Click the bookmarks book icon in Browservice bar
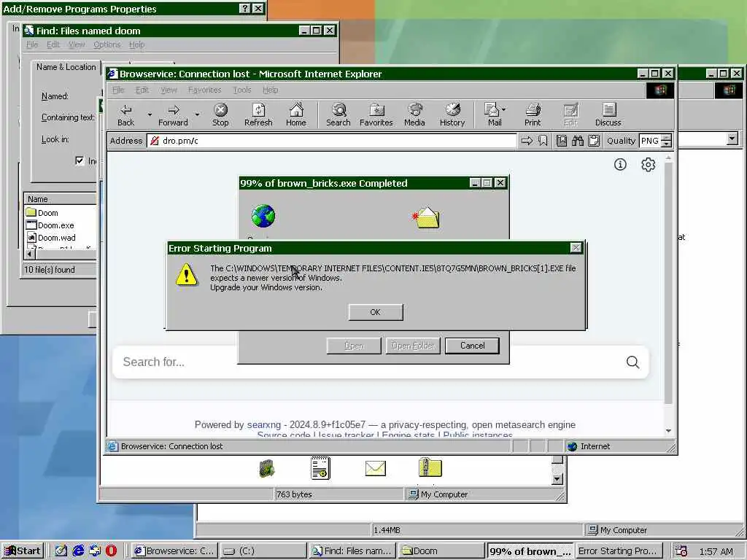Image resolution: width=747 pixels, height=560 pixels. click(x=562, y=141)
